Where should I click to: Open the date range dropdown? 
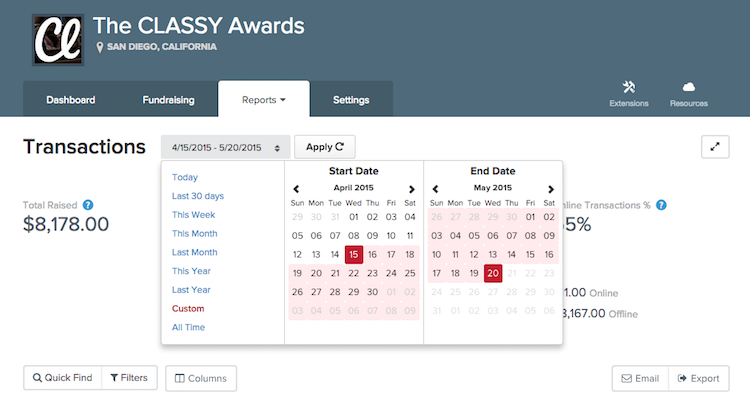pyautogui.click(x=226, y=147)
